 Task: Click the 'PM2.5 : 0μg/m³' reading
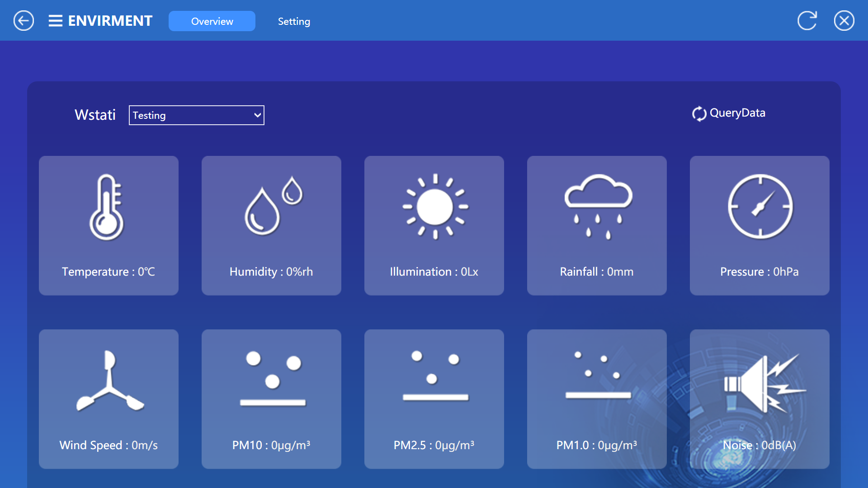pyautogui.click(x=434, y=445)
